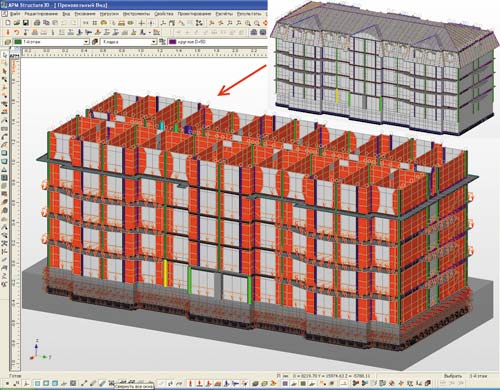Click the 1-й этаж layer combo box field

51,42
